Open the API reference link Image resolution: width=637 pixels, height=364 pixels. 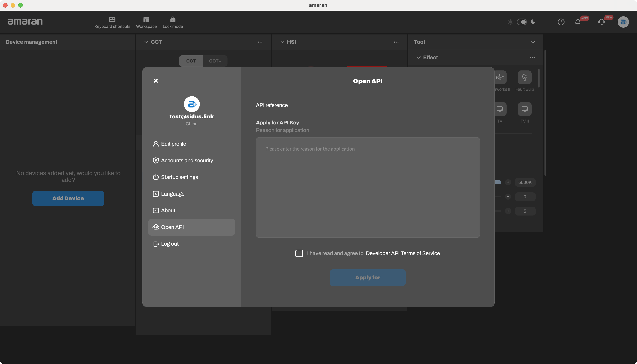point(272,105)
